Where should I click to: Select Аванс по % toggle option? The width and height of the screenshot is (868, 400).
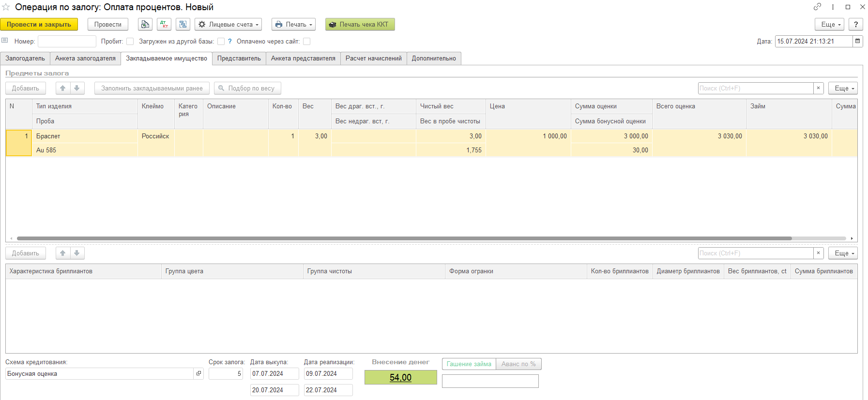[518, 364]
